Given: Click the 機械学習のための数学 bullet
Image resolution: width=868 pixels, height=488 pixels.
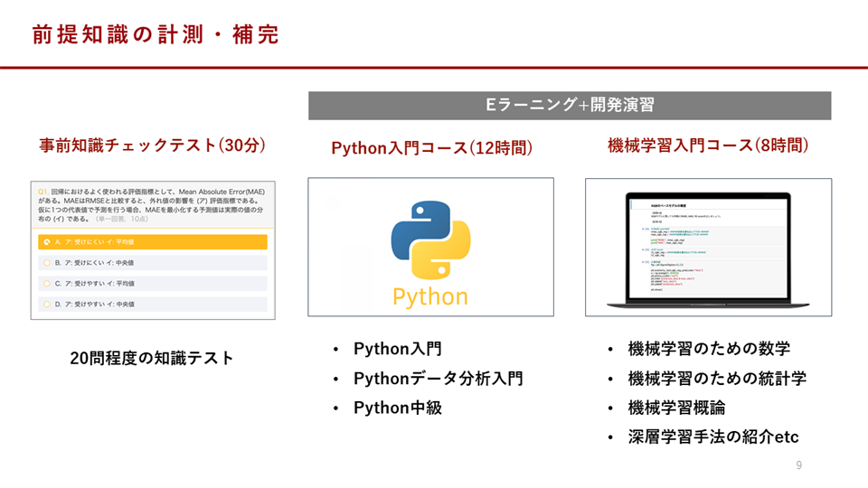Looking at the screenshot, I should pyautogui.click(x=709, y=349).
